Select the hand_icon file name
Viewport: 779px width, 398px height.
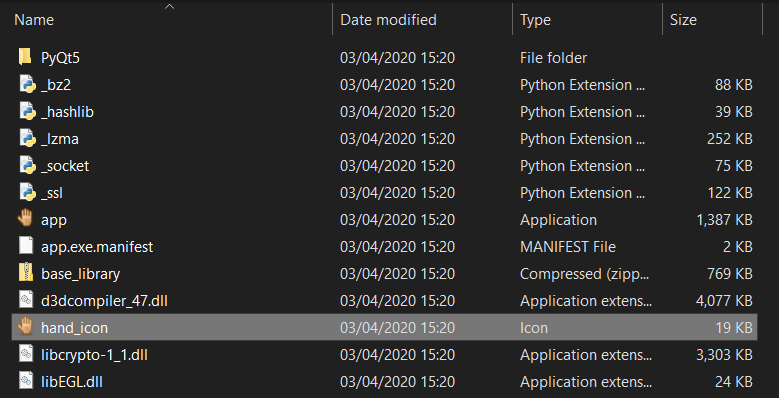tap(75, 327)
